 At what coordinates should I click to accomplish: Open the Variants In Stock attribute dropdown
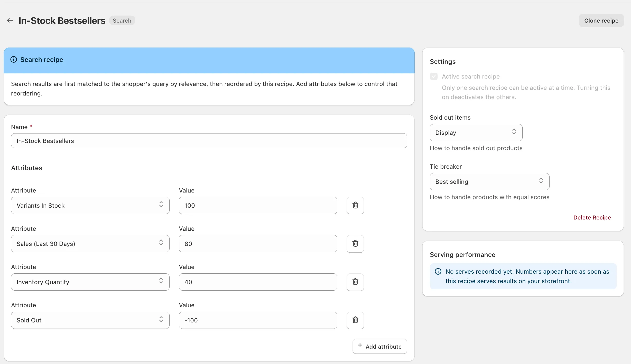click(x=90, y=205)
